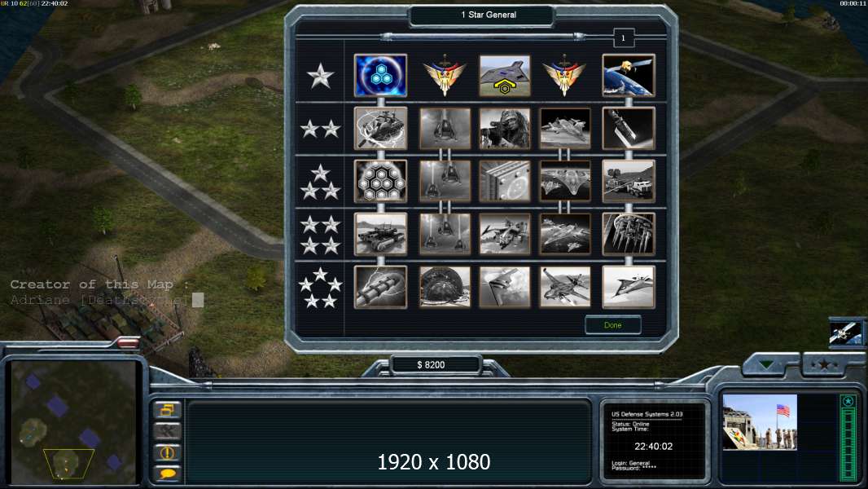Click the yellow chat bubble button
868x489 pixels.
click(167, 473)
